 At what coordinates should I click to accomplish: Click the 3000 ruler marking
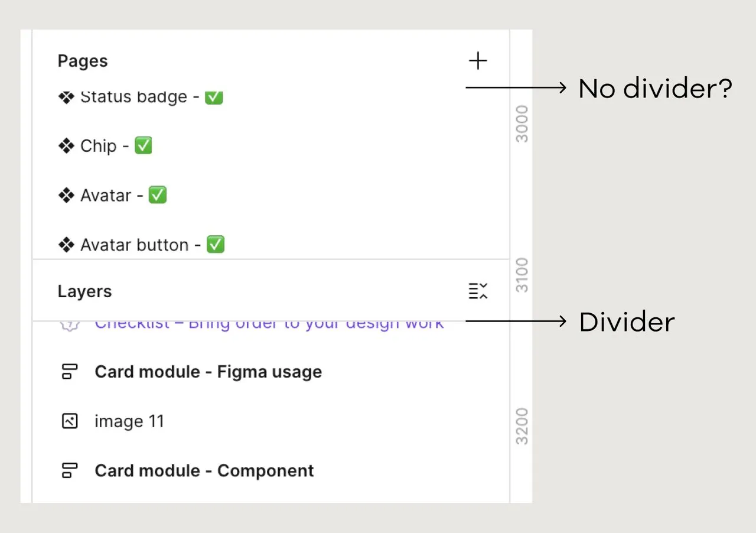tap(522, 124)
